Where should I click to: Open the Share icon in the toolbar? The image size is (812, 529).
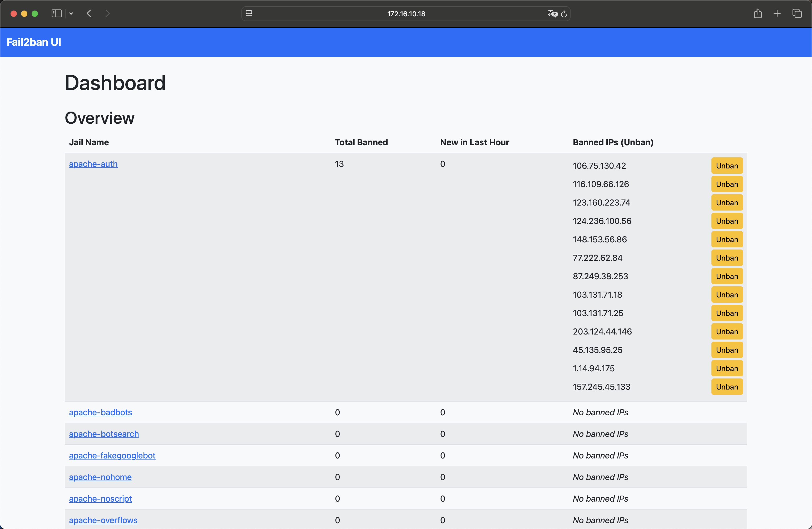758,14
